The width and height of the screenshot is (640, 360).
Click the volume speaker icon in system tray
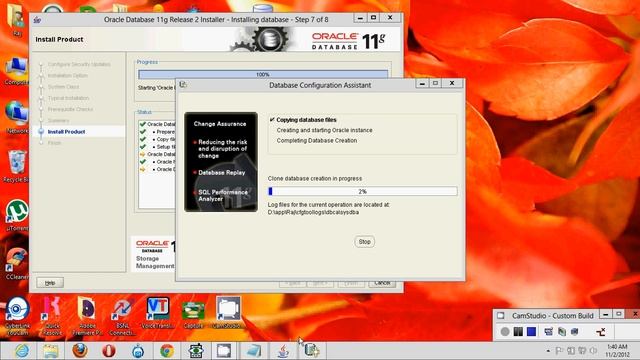tap(593, 351)
